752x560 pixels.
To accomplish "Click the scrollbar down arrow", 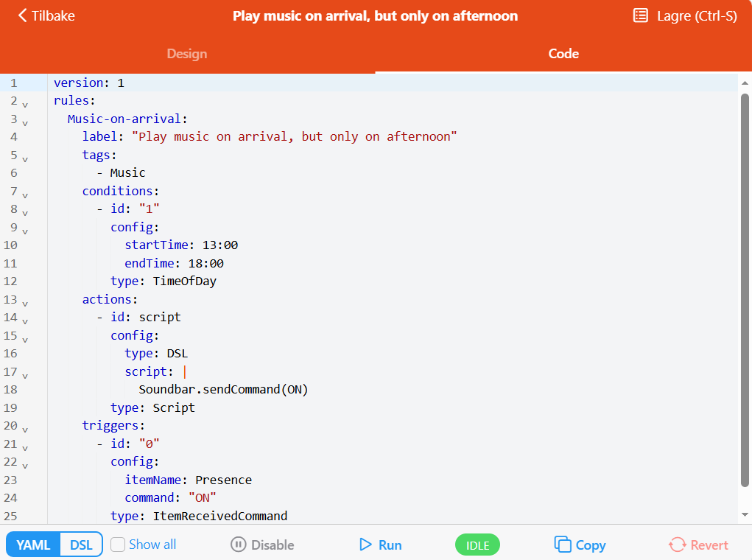I will pyautogui.click(x=745, y=514).
